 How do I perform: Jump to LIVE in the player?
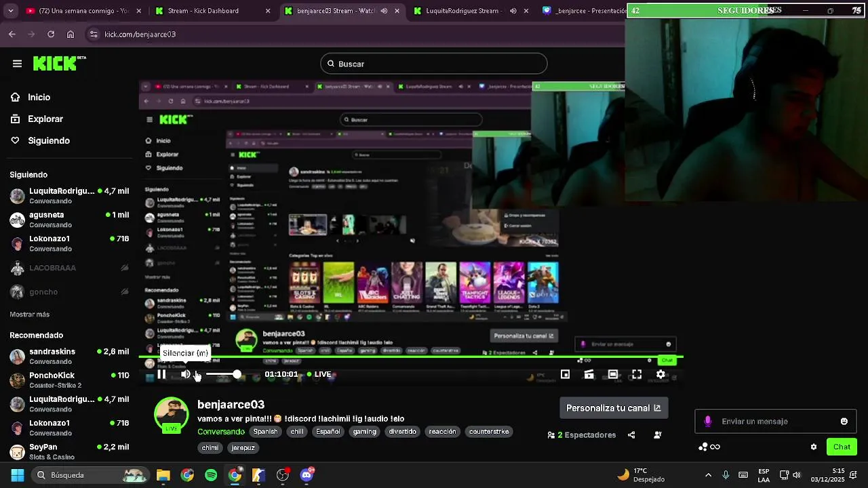click(319, 374)
